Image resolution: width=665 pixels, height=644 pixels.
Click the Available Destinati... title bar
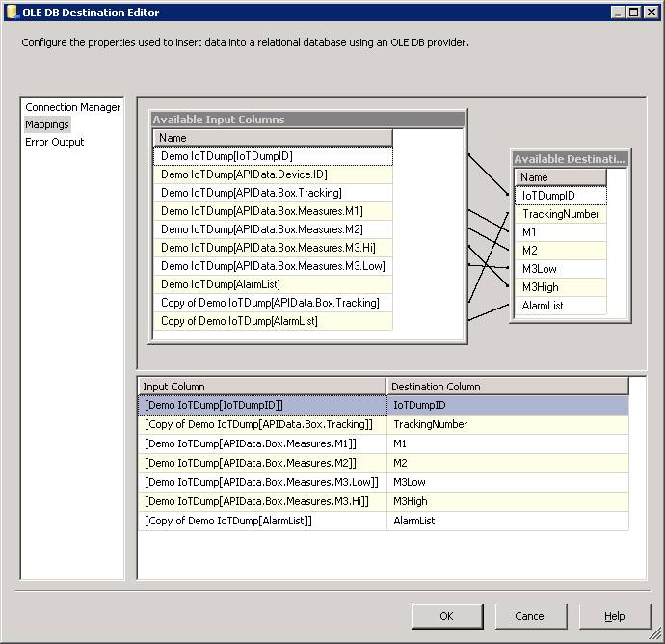tap(570, 159)
